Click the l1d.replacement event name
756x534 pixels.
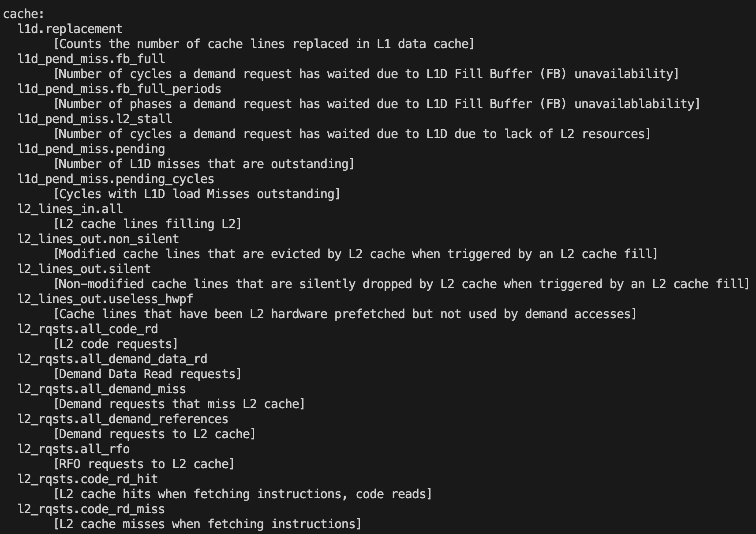[70, 29]
